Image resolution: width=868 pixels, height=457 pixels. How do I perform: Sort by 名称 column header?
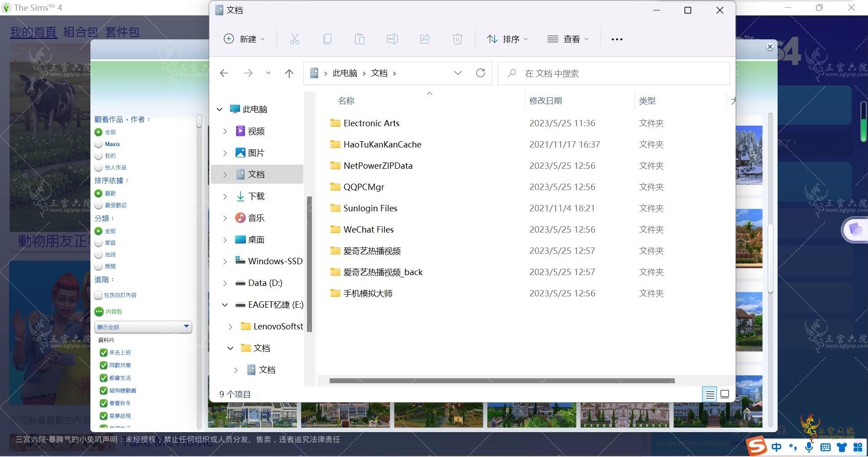[346, 101]
